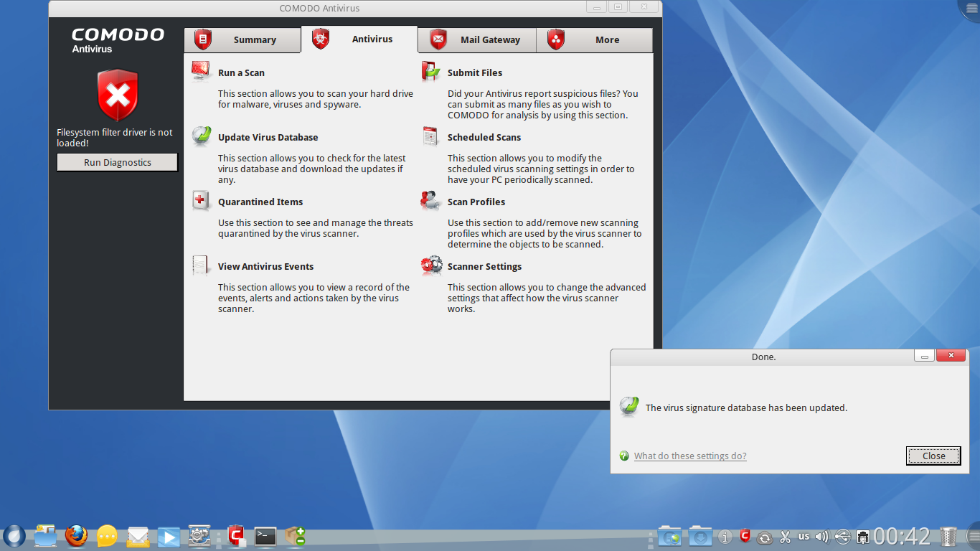This screenshot has height=551, width=980.
Task: Click the Run a Scan monitor icon
Action: click(201, 72)
